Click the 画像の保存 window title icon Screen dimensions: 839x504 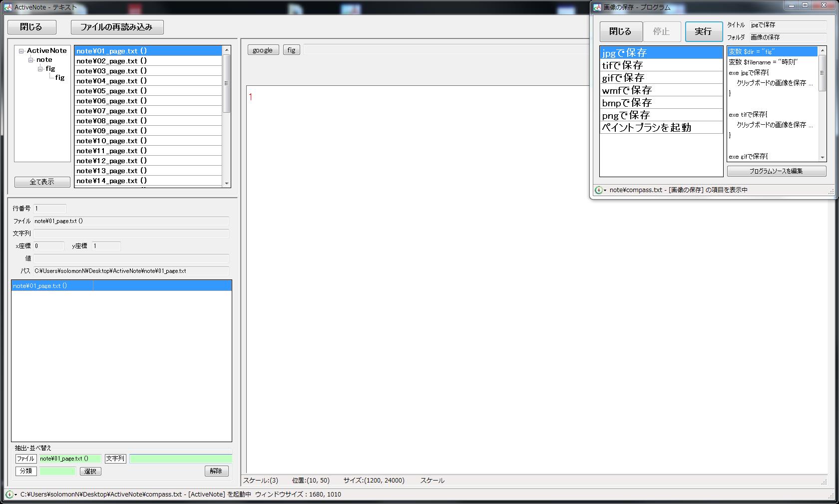coord(597,7)
